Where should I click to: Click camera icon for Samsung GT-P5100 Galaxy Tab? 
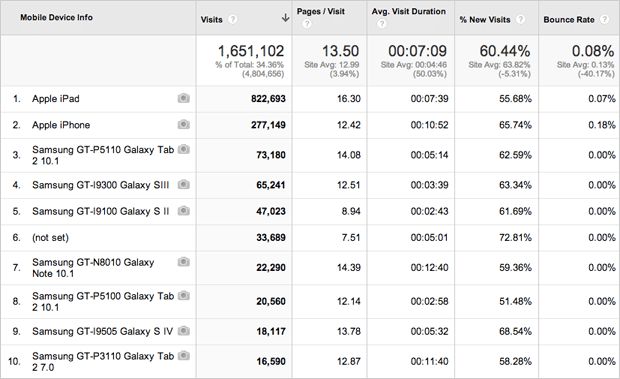183,295
